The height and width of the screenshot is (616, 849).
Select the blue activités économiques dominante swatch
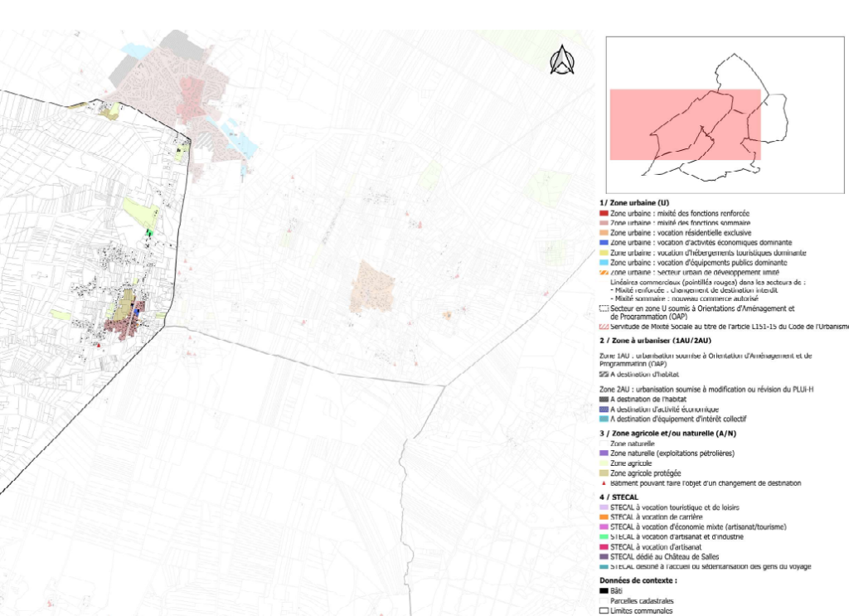click(x=603, y=242)
